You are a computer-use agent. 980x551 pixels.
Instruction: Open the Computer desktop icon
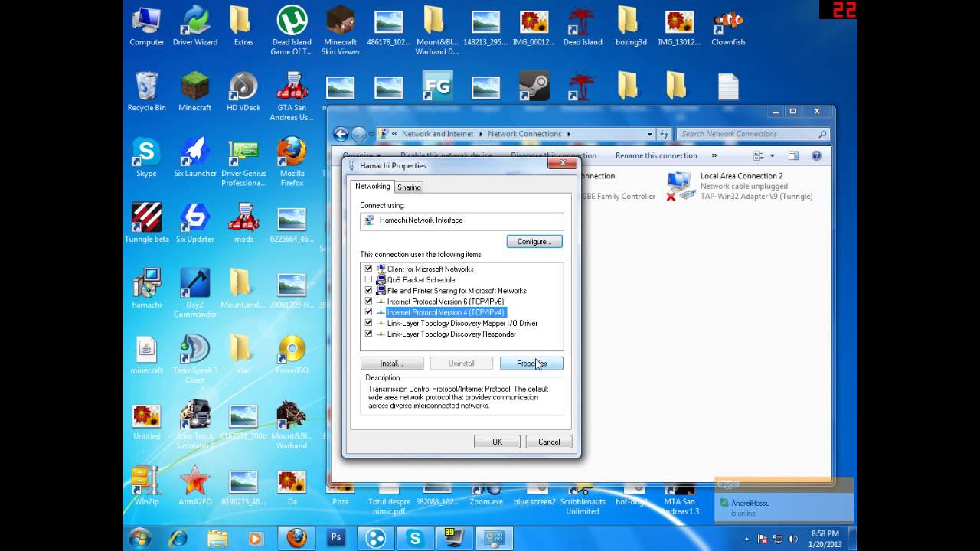pos(146,27)
